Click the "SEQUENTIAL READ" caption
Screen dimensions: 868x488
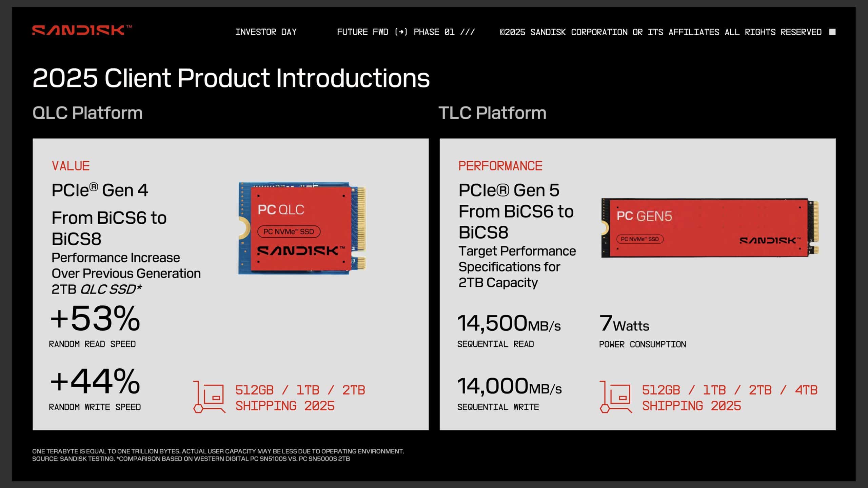(x=495, y=344)
